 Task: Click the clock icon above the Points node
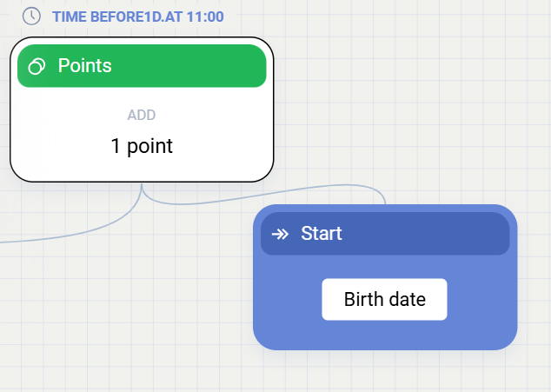(31, 17)
